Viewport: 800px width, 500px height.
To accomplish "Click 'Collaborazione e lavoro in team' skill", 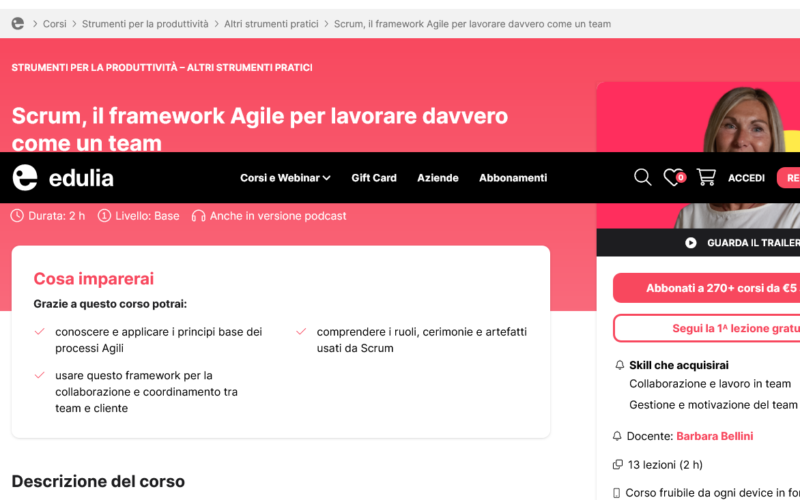I will [x=710, y=384].
